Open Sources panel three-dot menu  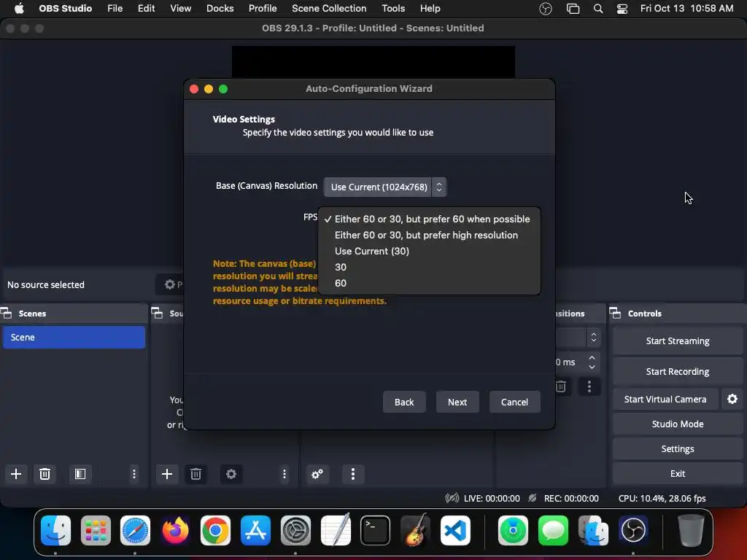tap(285, 474)
